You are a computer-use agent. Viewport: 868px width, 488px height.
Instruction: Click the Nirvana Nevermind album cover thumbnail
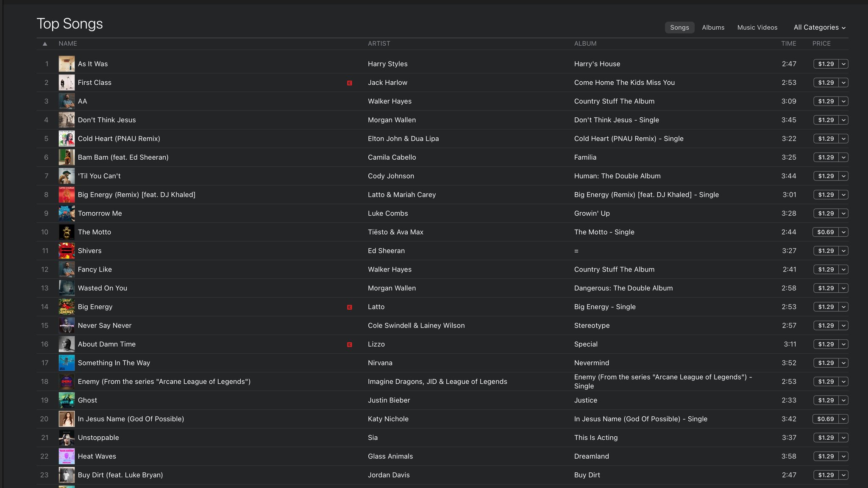click(x=67, y=363)
